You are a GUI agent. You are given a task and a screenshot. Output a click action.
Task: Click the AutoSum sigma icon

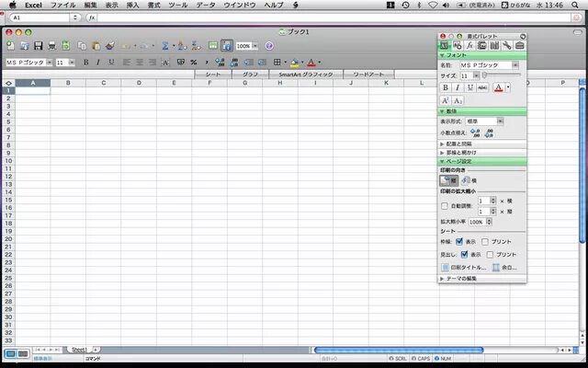tap(165, 46)
